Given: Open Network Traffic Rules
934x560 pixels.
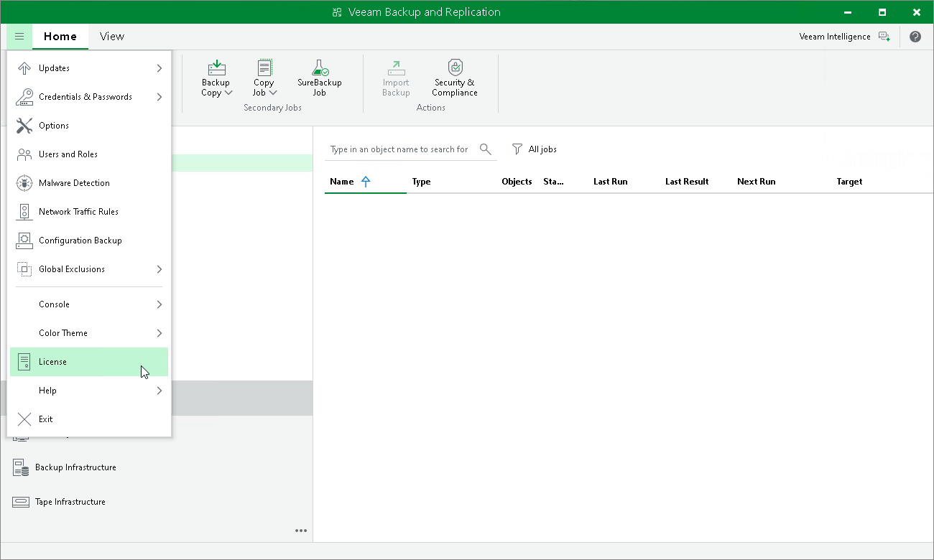Looking at the screenshot, I should point(89,212).
